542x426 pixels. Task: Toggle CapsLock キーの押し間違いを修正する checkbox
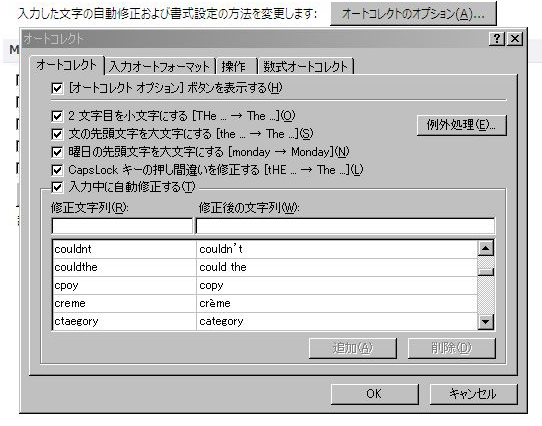pos(57,170)
